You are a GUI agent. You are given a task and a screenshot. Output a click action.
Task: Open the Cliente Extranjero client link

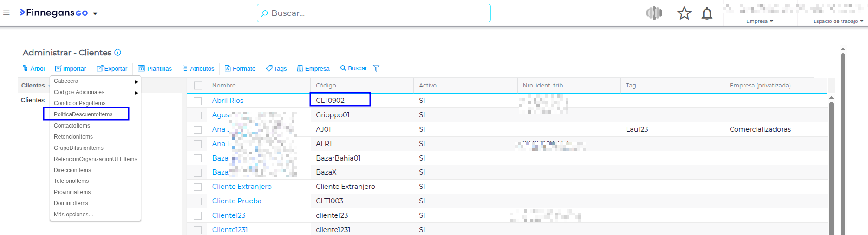(241, 187)
